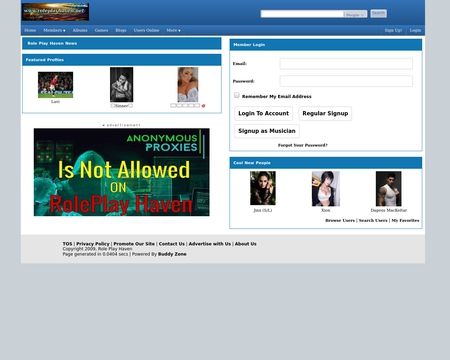Image resolution: width=450 pixels, height=360 pixels.
Task: Open the Privacy Policy footer link
Action: tap(93, 244)
